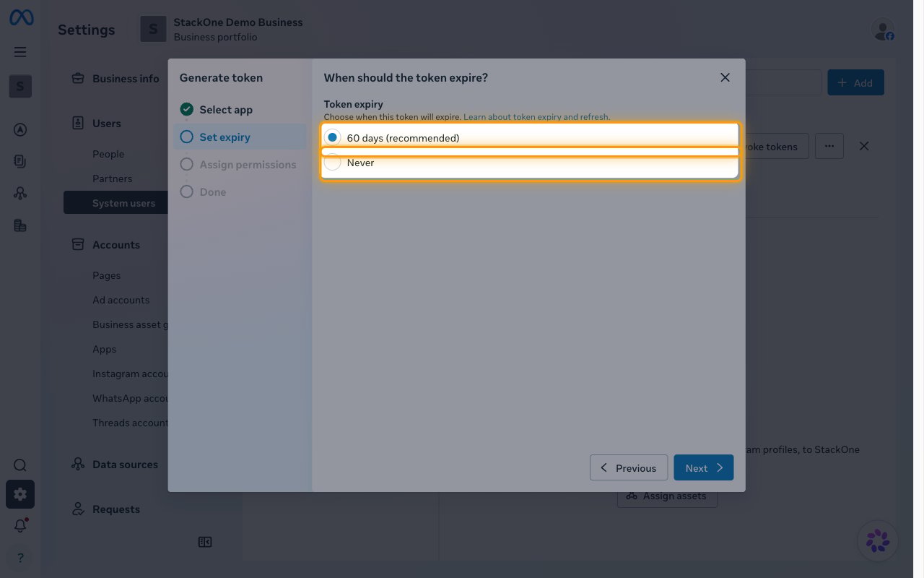
Task: Toggle the sidebar collapse panel icon
Action: [205, 542]
